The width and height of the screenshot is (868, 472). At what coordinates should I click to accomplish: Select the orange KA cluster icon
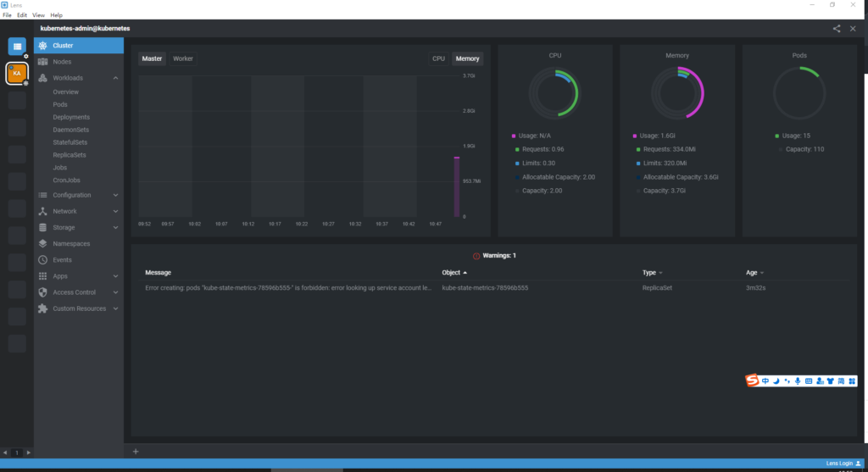coord(17,73)
